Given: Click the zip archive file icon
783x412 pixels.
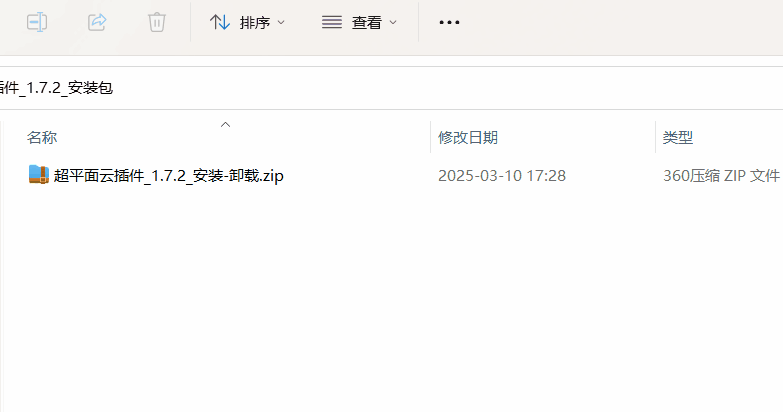Looking at the screenshot, I should pyautogui.click(x=38, y=175).
